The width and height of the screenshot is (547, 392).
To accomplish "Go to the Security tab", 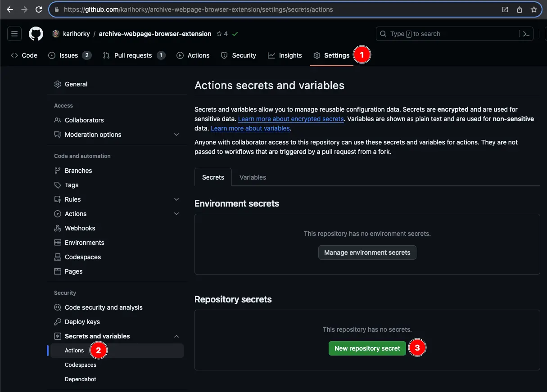I will point(239,55).
